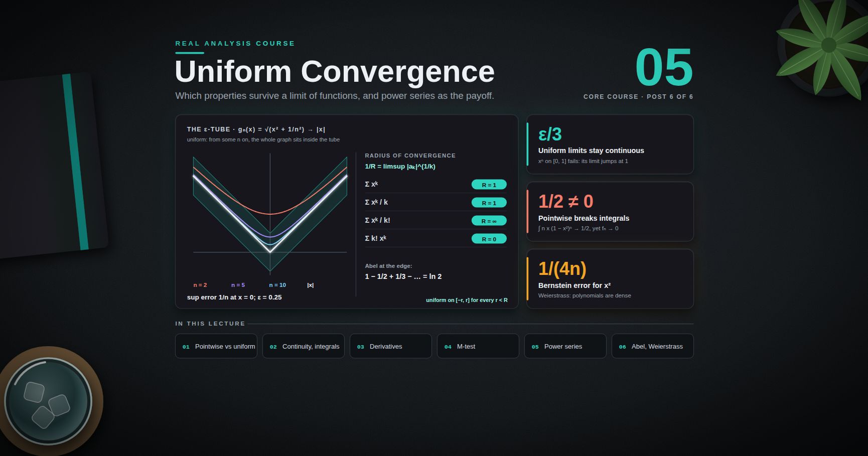Select the R = 0 pill
The image size is (868, 456).
489,239
